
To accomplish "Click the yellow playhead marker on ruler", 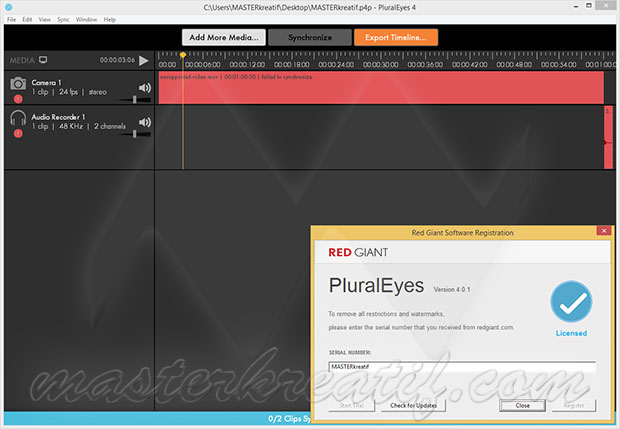I will pos(183,55).
